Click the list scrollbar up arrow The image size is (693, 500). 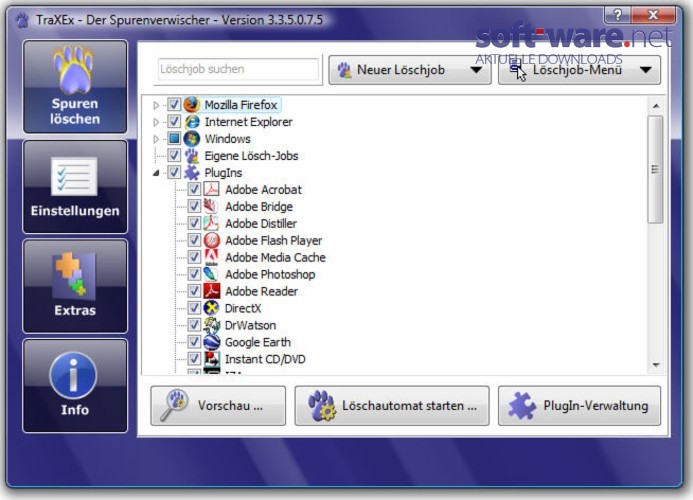tap(656, 106)
